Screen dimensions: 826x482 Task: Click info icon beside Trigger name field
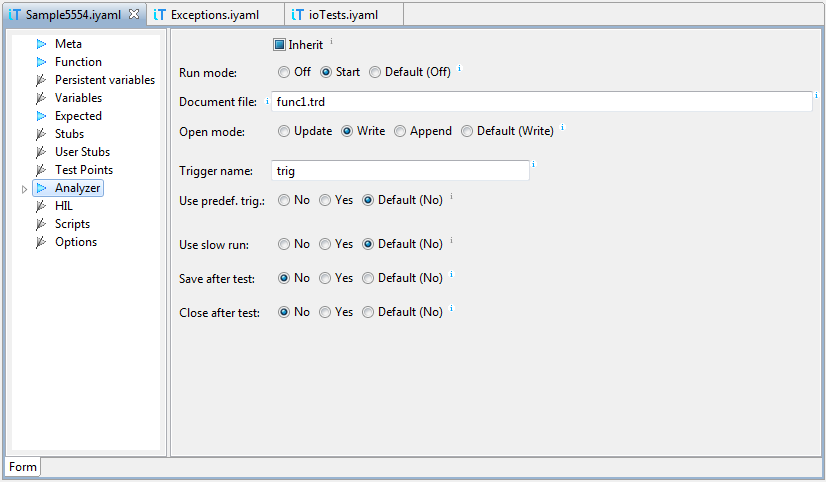533,164
